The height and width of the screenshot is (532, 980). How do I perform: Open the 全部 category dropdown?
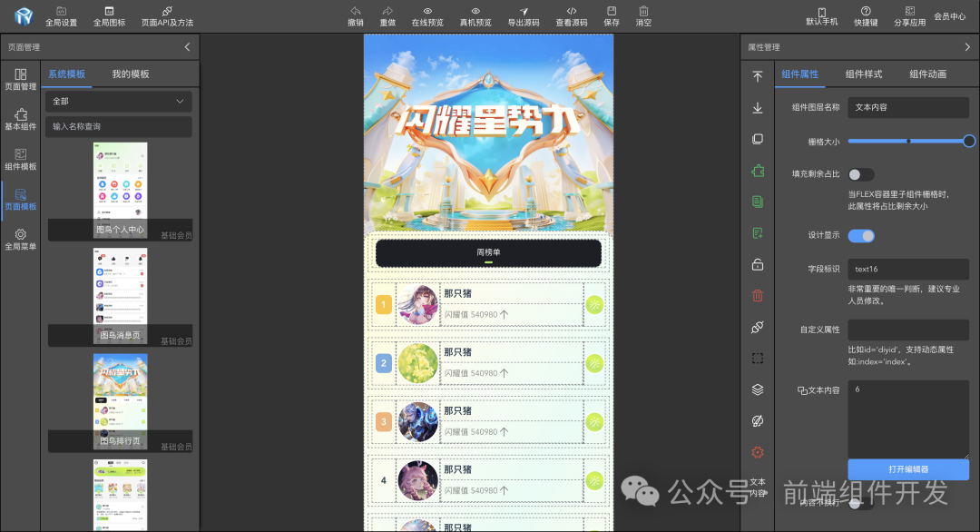point(118,102)
